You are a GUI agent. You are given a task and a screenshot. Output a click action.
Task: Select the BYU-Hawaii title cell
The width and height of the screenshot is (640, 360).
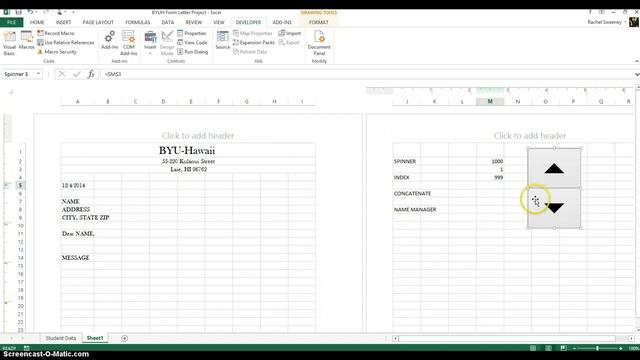coord(188,150)
